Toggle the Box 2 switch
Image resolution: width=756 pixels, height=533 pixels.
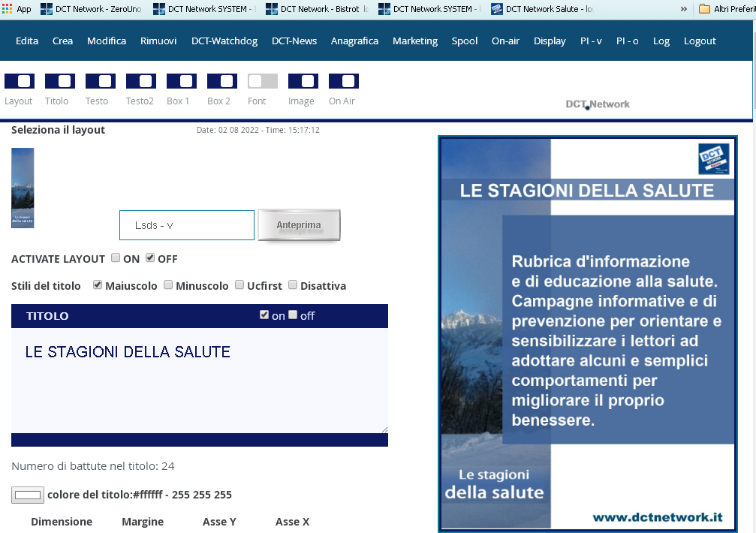221,81
